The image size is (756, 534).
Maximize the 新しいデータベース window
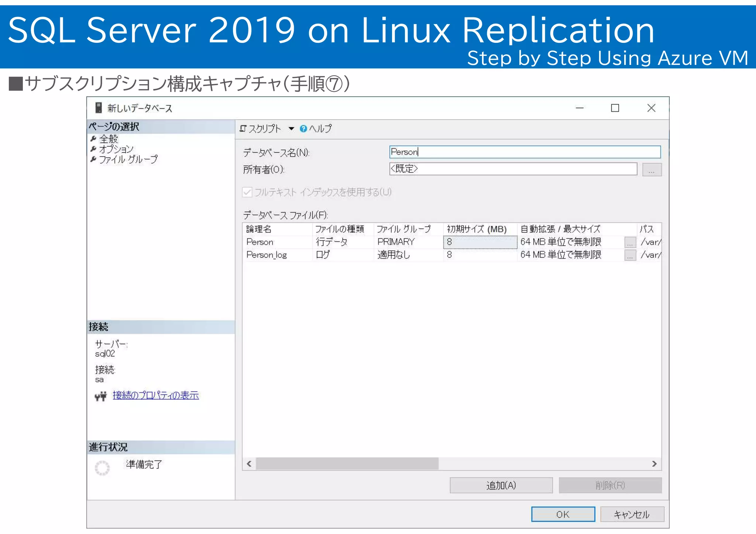click(x=615, y=108)
